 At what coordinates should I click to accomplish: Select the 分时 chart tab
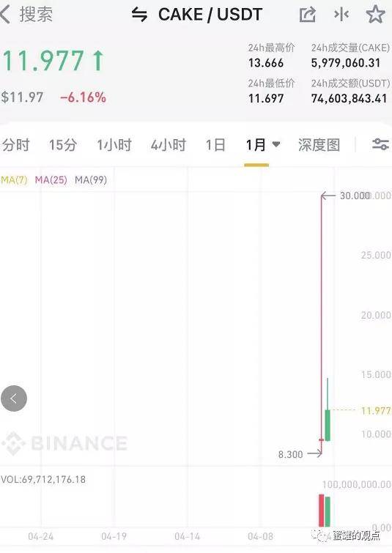[x=15, y=145]
